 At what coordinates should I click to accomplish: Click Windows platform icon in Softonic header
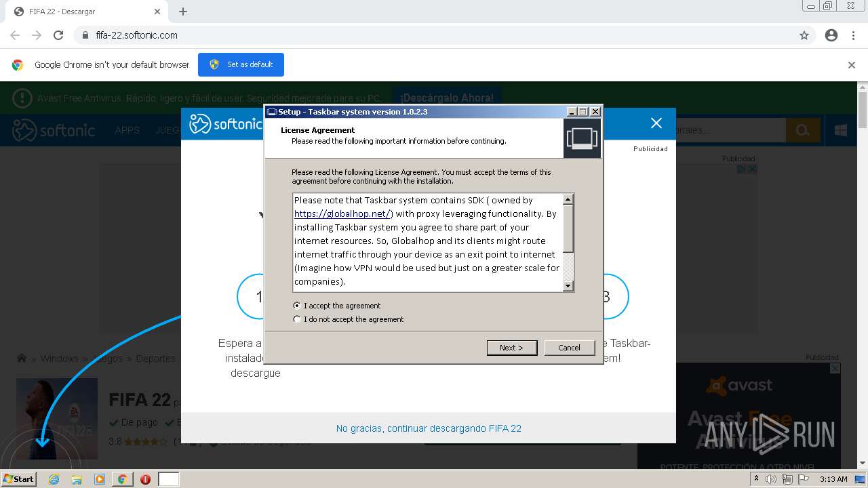coord(841,130)
